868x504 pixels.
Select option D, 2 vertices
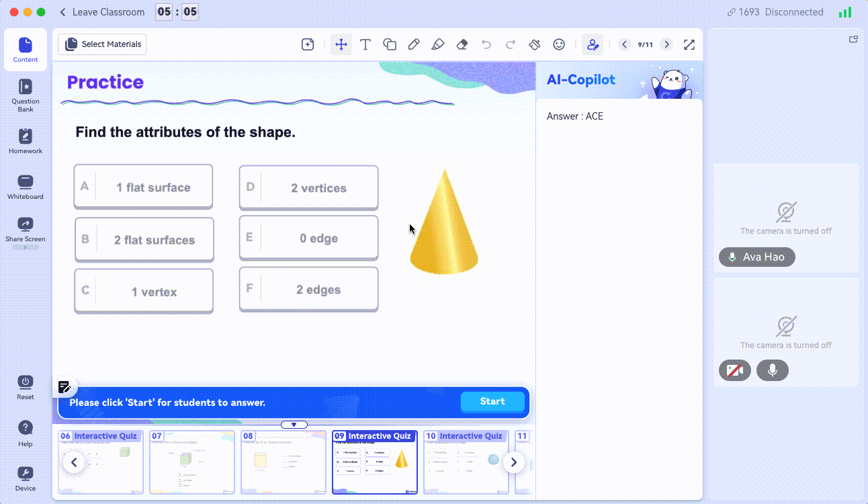coord(308,187)
